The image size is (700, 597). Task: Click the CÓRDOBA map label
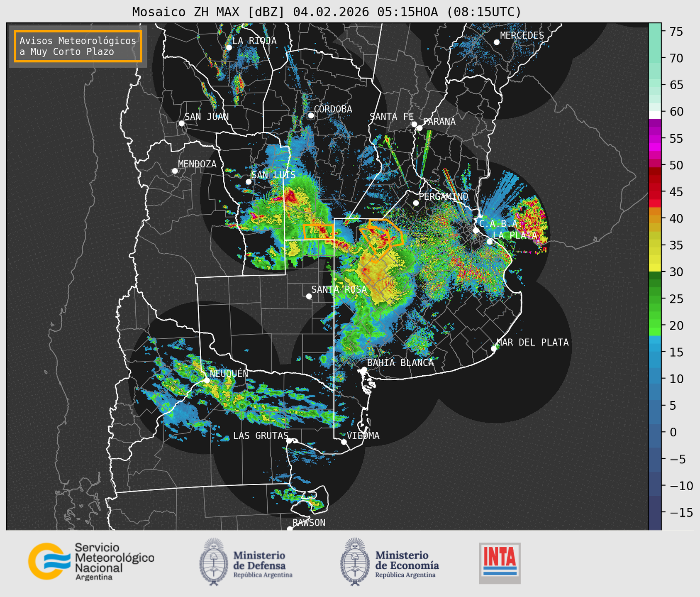click(x=333, y=109)
